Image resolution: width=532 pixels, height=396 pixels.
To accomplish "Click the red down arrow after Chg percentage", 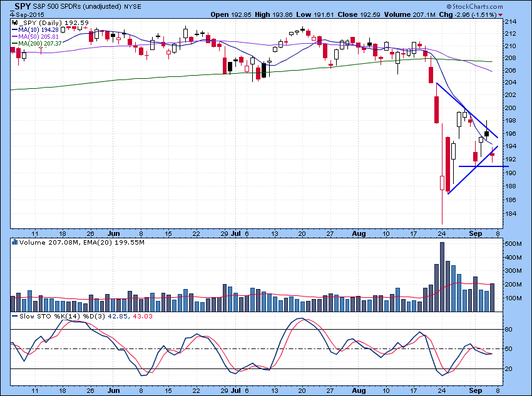I will (501, 15).
